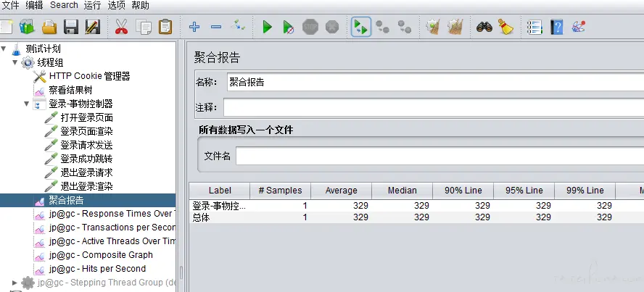This screenshot has width=644, height=292.
Task: Select the 登录页面渲染 sampler
Action: point(86,132)
